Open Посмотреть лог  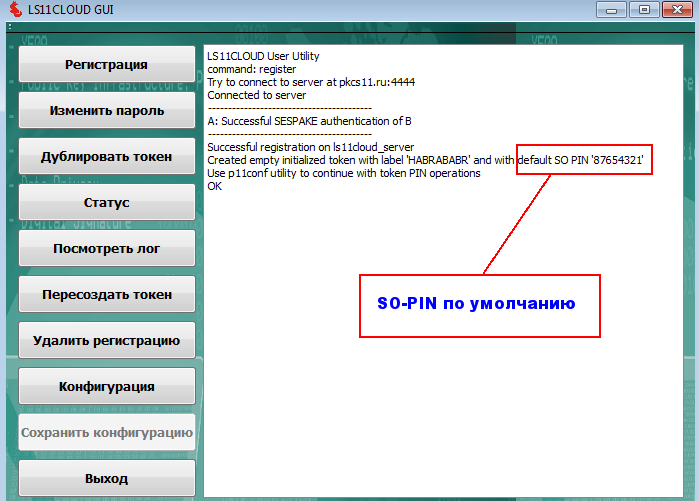pos(107,248)
